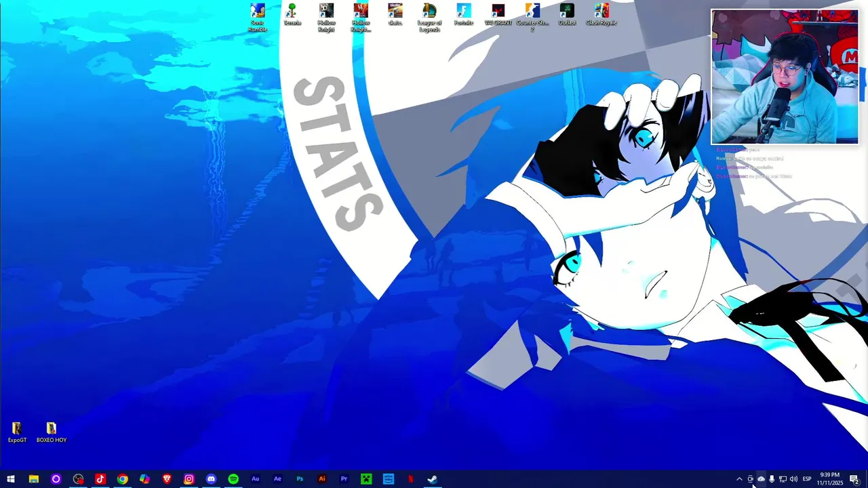
Task: Click the purple circle taskbar icon
Action: click(x=56, y=479)
